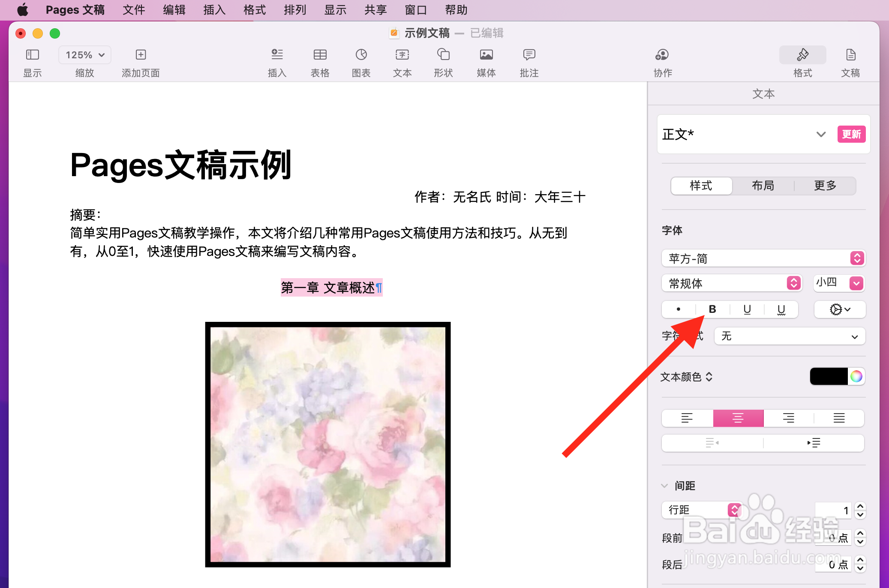Click the 插入 toolbar insert icon

pos(277,54)
